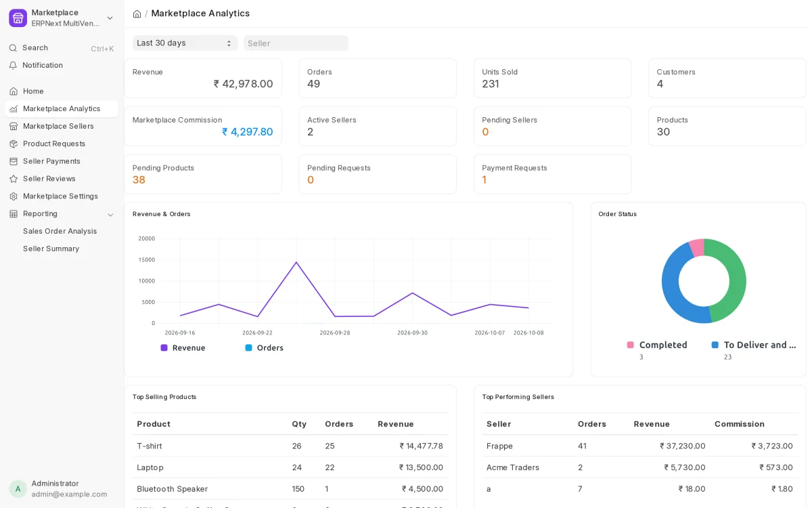Click Marketplace Commission amount ₹ 4,297.80
The width and height of the screenshot is (812, 508).
point(248,132)
